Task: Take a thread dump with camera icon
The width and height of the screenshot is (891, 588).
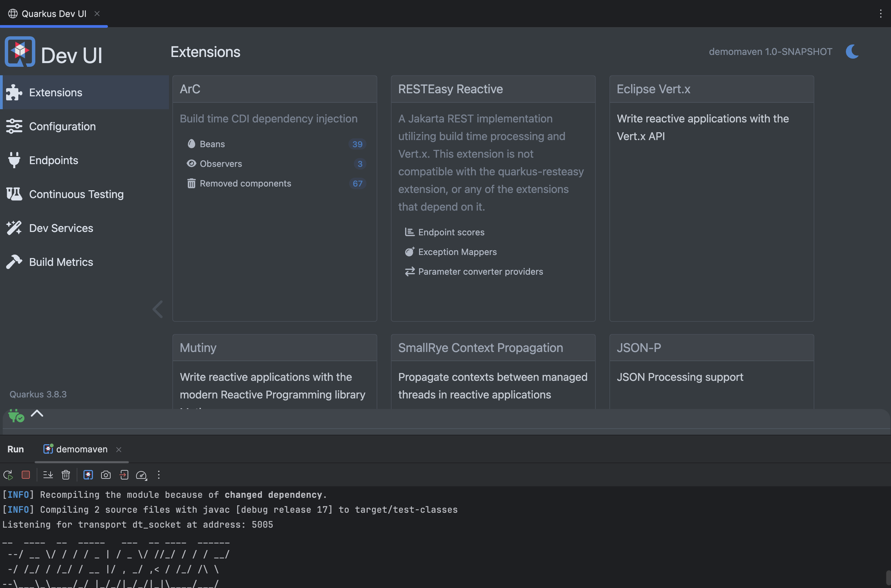Action: [x=106, y=475]
